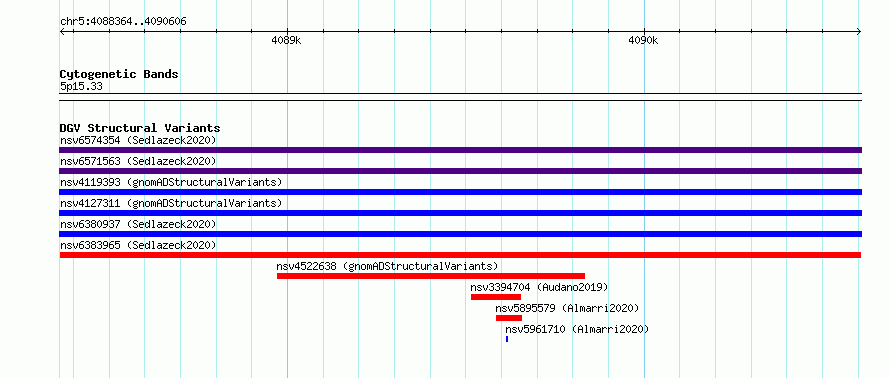Click the chr5:4088364..4090606 region label
Screen dimensions: 890x378
pos(123,22)
